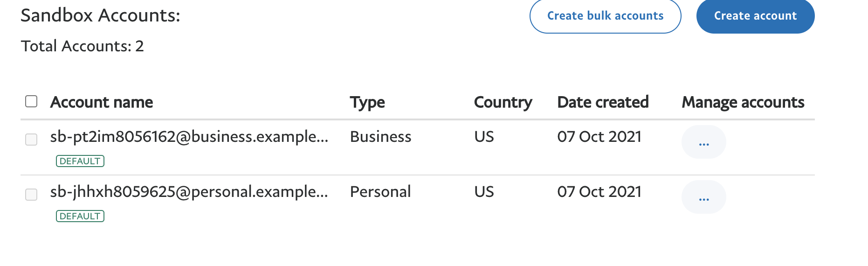The width and height of the screenshot is (868, 266).
Task: Click the Date created column header
Action: coord(603,102)
